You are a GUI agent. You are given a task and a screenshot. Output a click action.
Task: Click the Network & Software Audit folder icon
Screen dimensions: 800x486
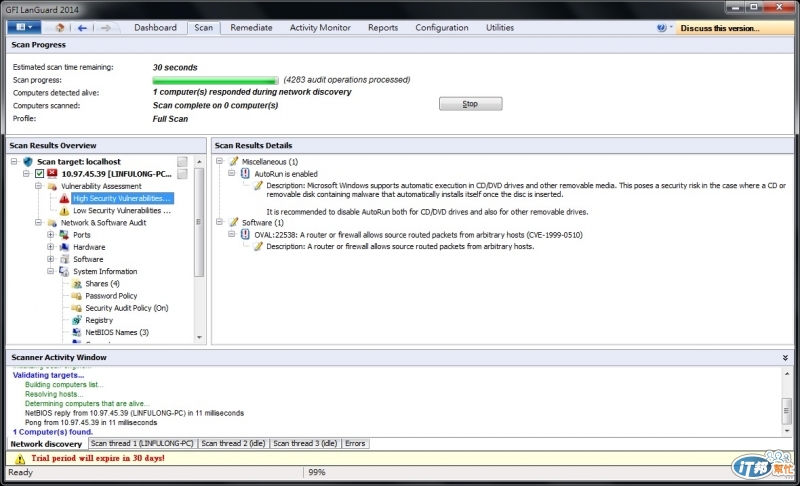pos(52,223)
